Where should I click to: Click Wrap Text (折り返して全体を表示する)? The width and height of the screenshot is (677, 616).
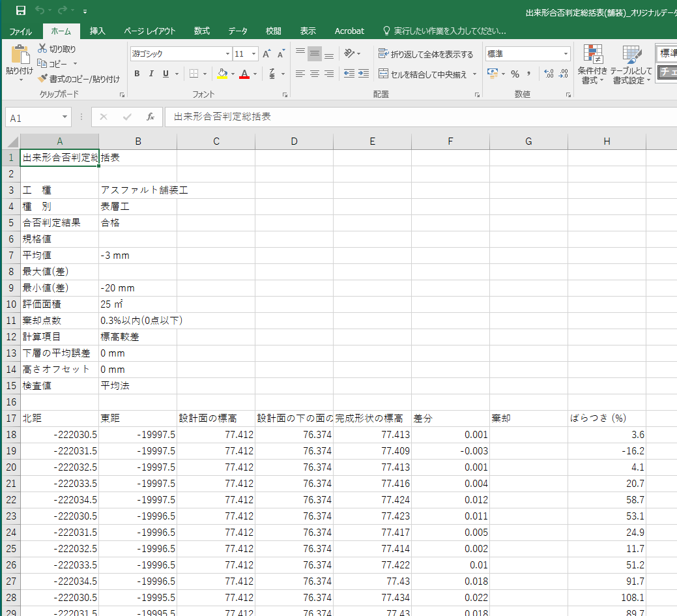425,54
